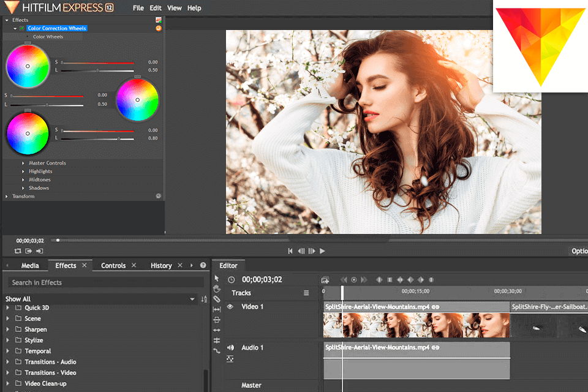Jump to the next keyframe with double-right arrows
Viewport: 588px width, 392px height.
364,280
